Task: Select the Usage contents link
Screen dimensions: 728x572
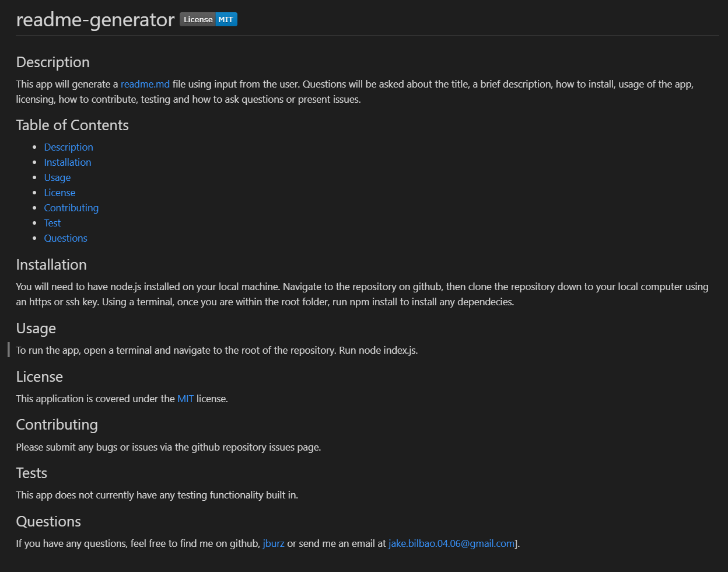Action: tap(57, 177)
